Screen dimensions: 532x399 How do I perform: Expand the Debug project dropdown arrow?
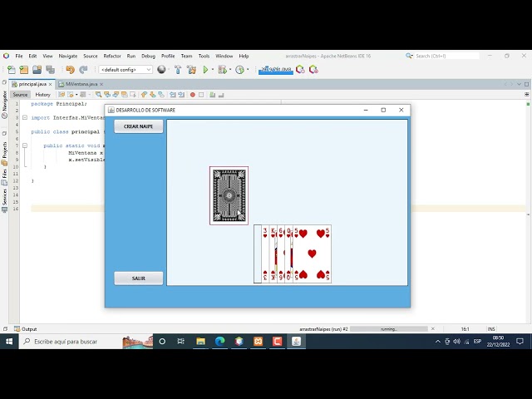pos(230,70)
